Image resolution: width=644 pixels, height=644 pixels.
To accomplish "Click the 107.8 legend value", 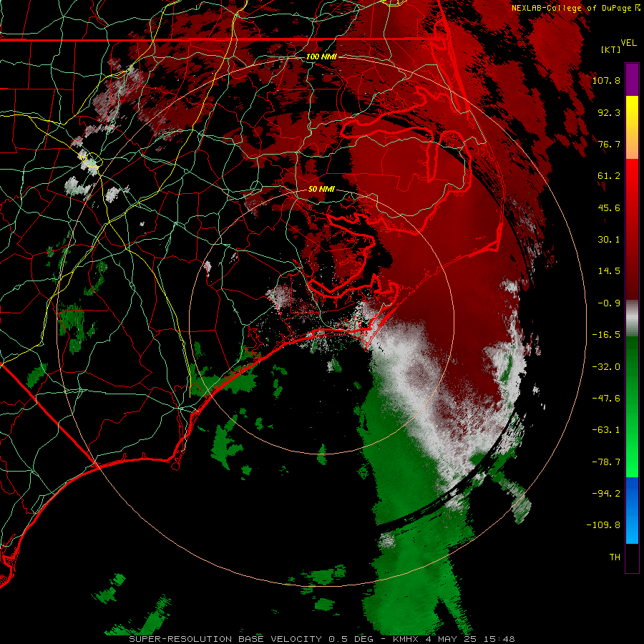I will (606, 80).
